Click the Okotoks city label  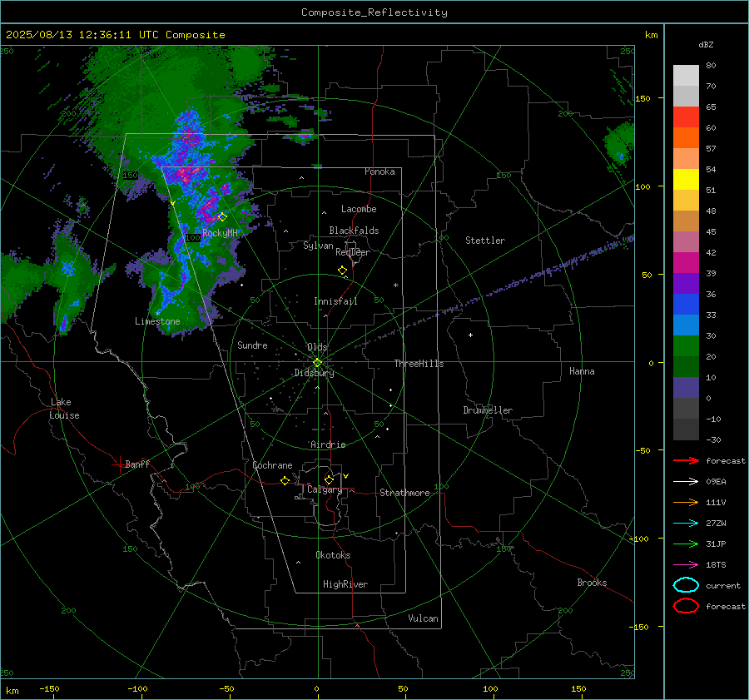point(333,555)
